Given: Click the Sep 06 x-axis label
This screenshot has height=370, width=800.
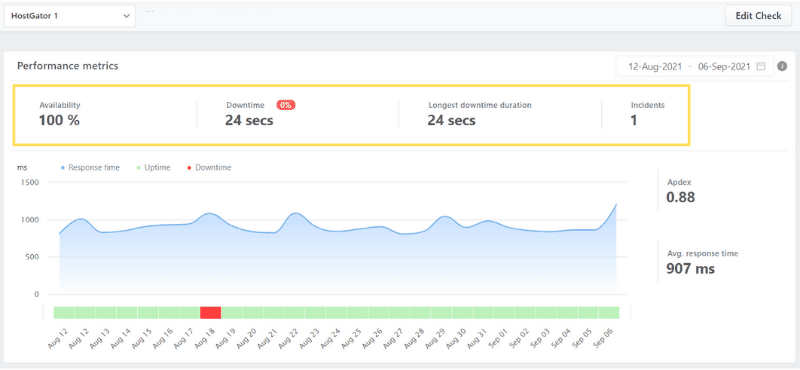Looking at the screenshot, I should click(604, 338).
